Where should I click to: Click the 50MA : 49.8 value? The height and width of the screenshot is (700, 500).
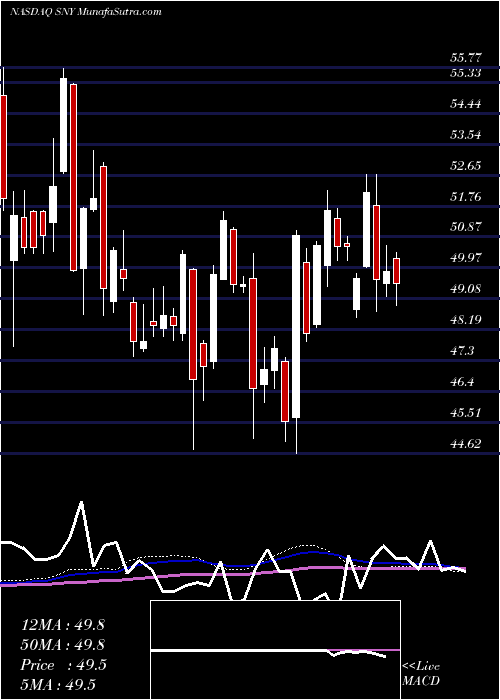63,645
